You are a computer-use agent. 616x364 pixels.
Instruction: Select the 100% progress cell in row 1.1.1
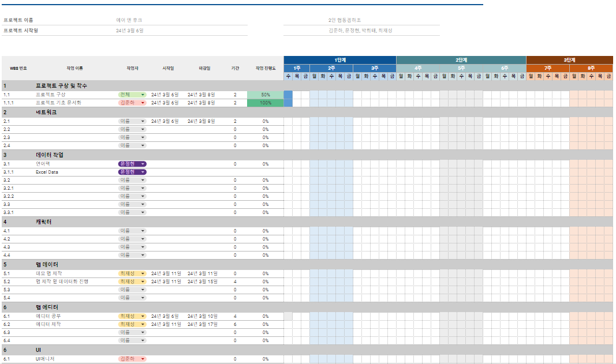point(266,103)
